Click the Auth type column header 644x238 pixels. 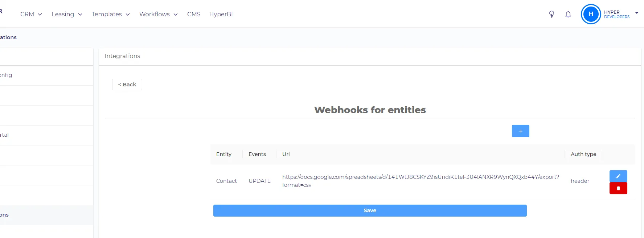coord(583,154)
